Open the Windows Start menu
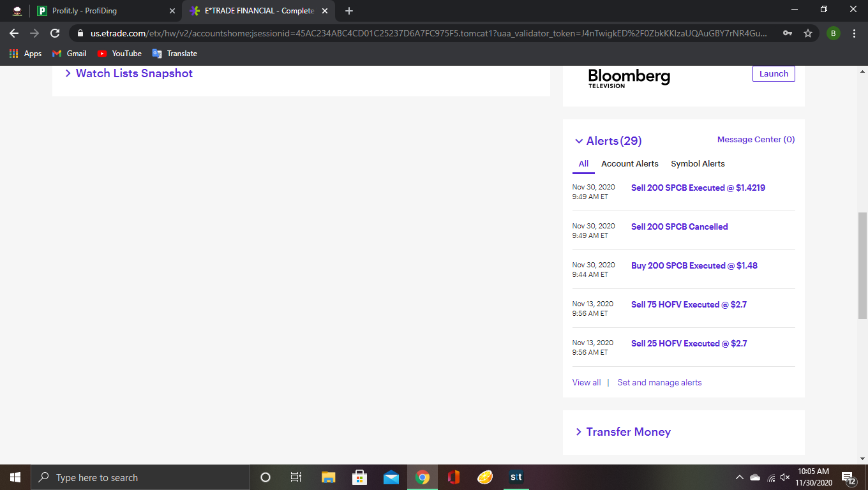Screen dimensions: 868x490 [15, 477]
